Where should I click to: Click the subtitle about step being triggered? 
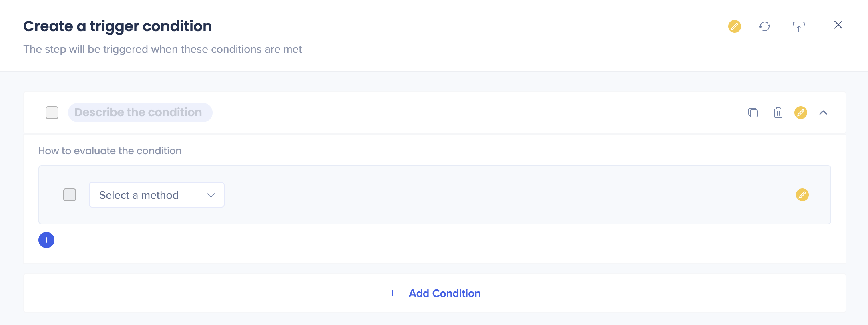click(x=162, y=49)
